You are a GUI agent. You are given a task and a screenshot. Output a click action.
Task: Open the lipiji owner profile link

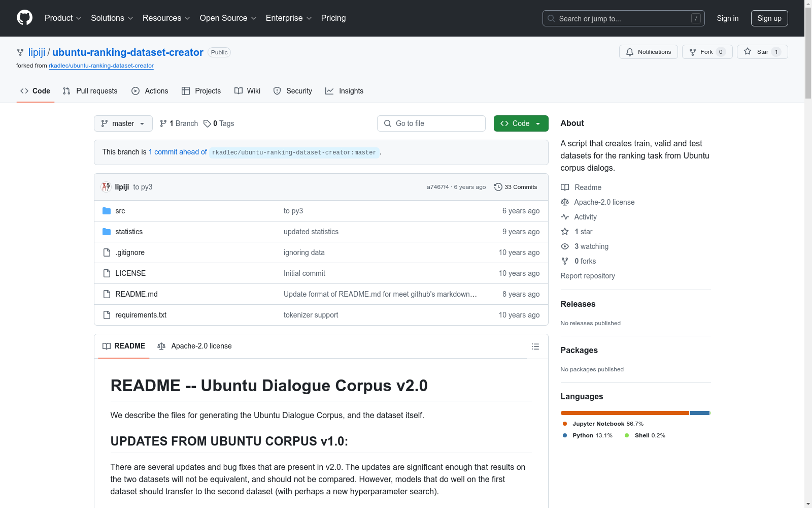[37, 52]
